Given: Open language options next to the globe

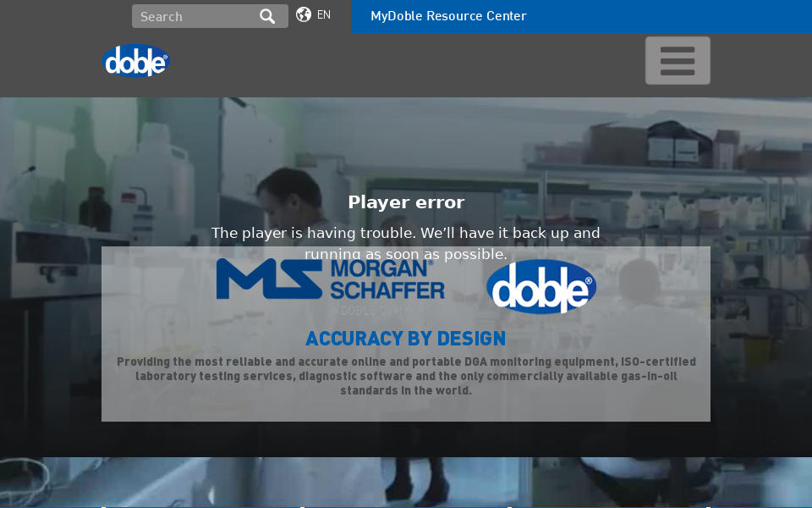Looking at the screenshot, I should tap(322, 14).
